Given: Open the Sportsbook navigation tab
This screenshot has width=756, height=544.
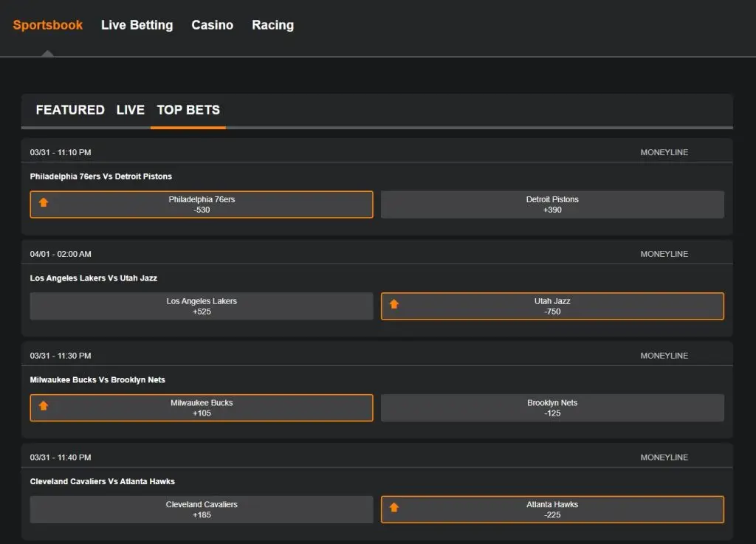Looking at the screenshot, I should point(48,25).
